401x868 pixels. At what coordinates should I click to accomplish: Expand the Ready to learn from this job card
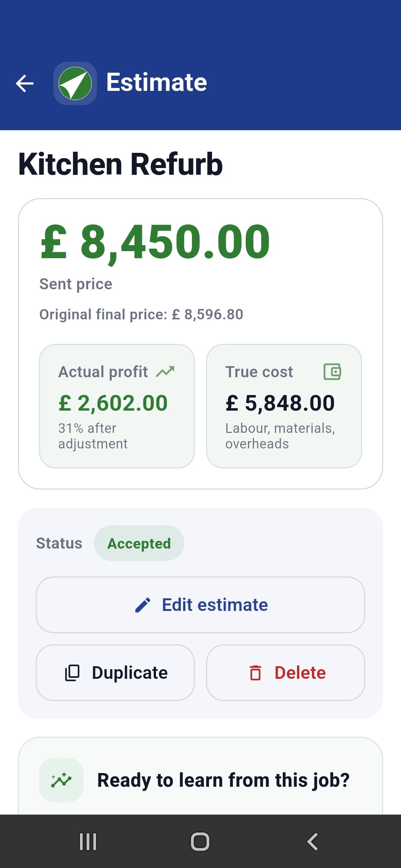point(200,776)
